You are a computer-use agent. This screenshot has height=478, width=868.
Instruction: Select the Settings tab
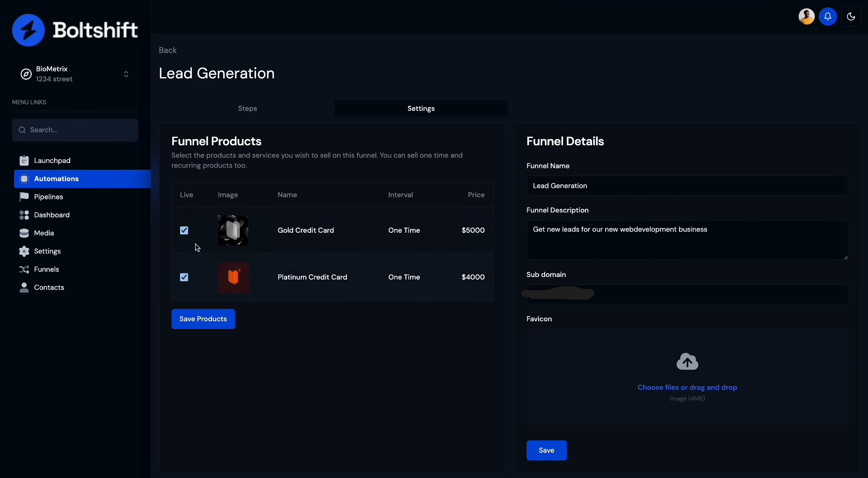(x=421, y=108)
